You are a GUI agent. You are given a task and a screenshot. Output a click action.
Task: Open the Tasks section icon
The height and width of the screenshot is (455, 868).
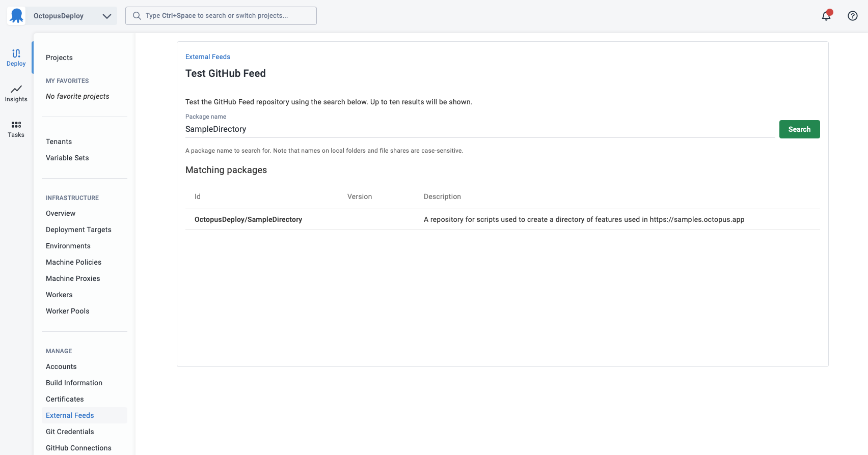(16, 129)
